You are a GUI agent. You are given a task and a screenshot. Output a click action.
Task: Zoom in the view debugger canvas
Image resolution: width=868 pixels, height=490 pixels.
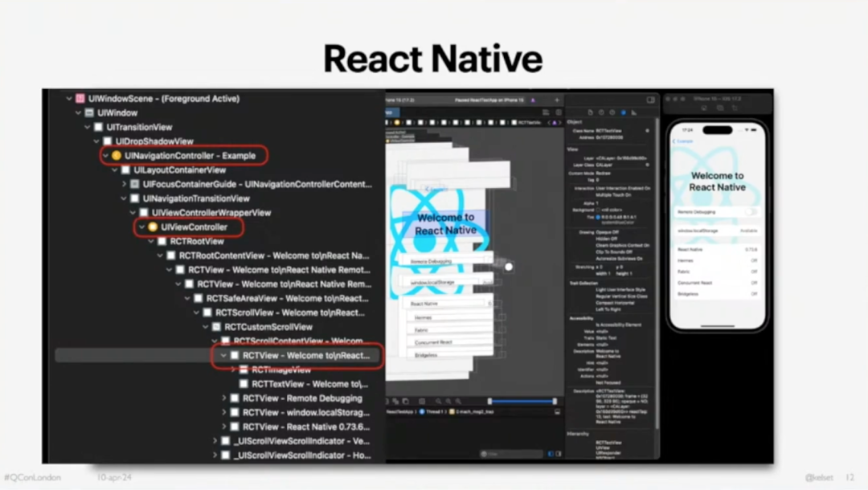[458, 402]
